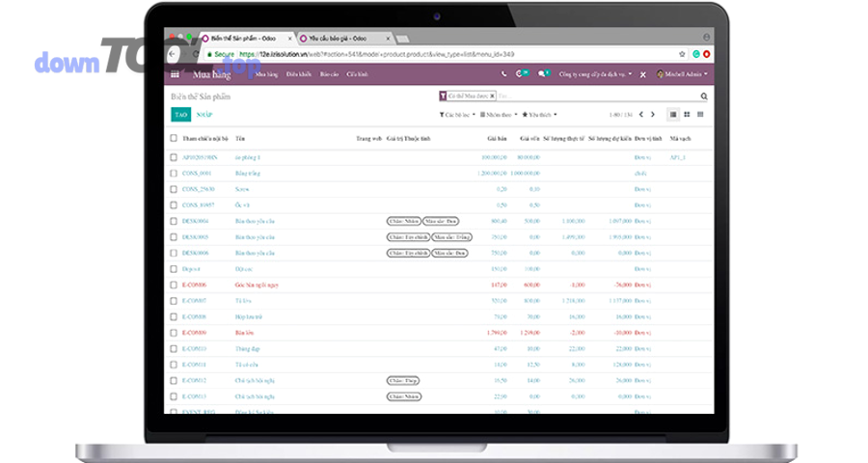Switch to Yêu cầu báo giá browser tab
Viewport: 868px width, 463px height.
tap(339, 39)
